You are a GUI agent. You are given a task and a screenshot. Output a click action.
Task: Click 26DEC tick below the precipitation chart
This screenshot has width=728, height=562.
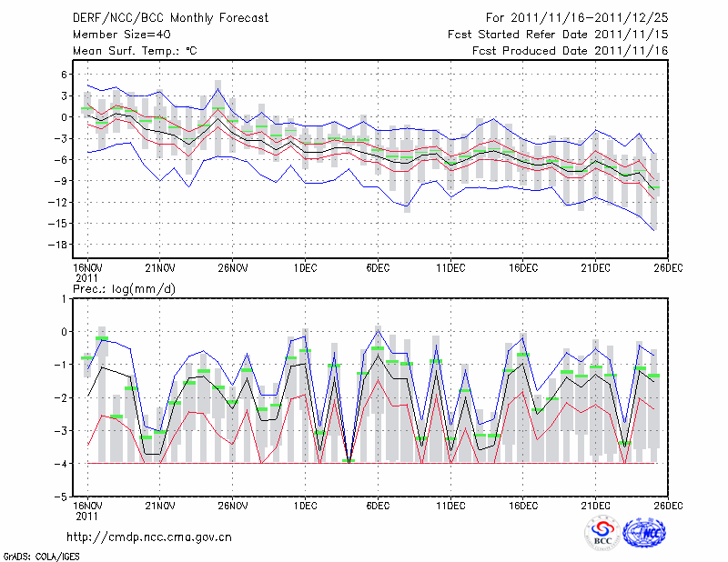[x=669, y=505]
